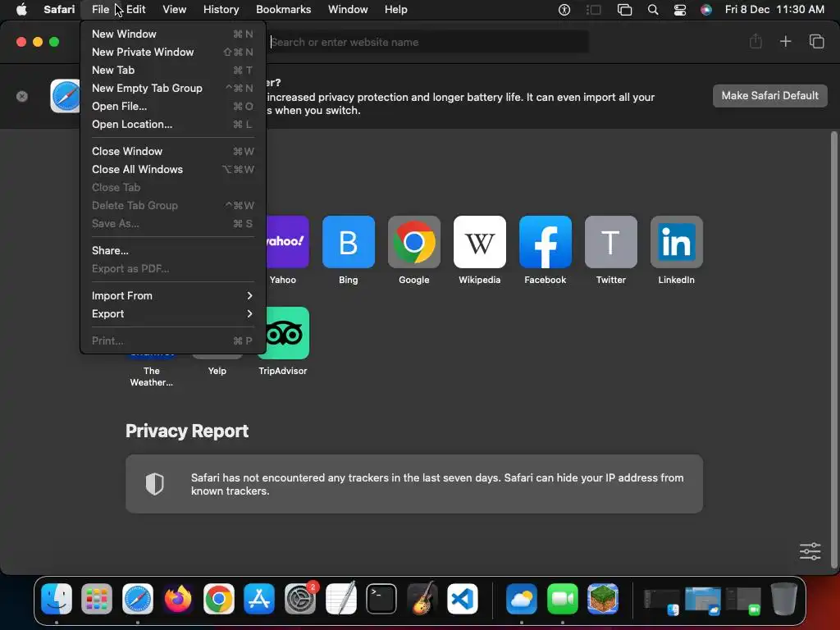
Task: Open the Help menu
Action: 396,9
